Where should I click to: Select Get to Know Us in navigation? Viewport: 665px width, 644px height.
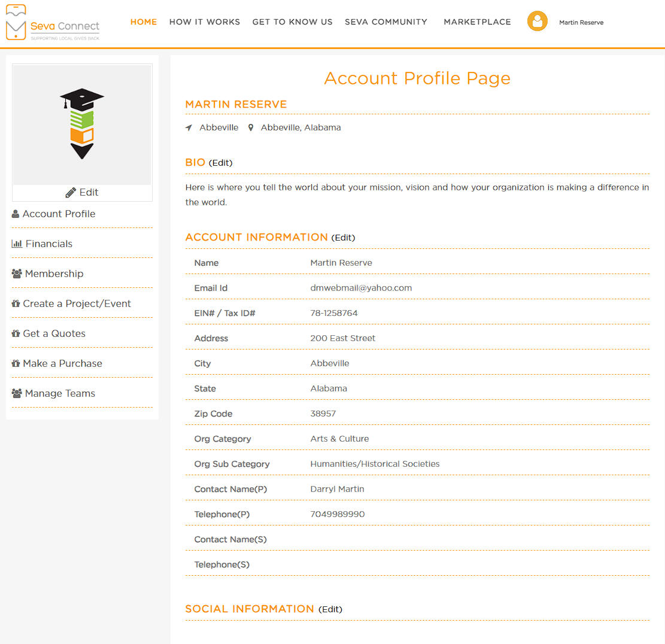point(292,22)
